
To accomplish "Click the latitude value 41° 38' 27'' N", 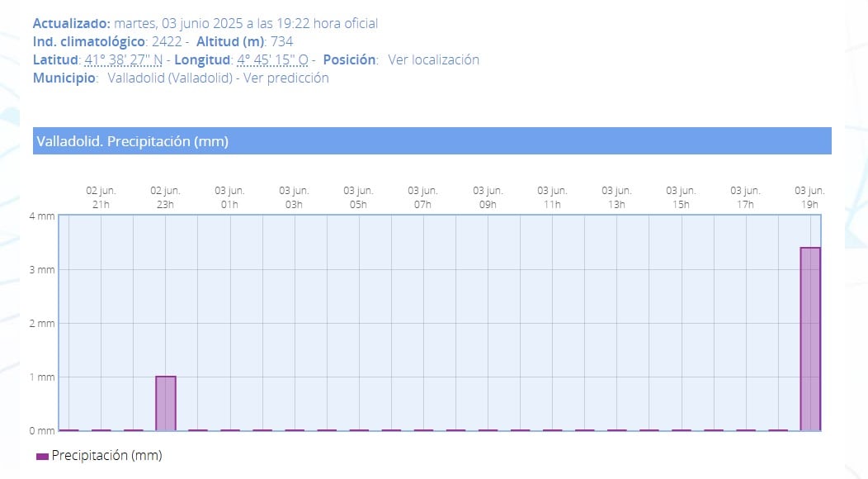I will pos(124,59).
